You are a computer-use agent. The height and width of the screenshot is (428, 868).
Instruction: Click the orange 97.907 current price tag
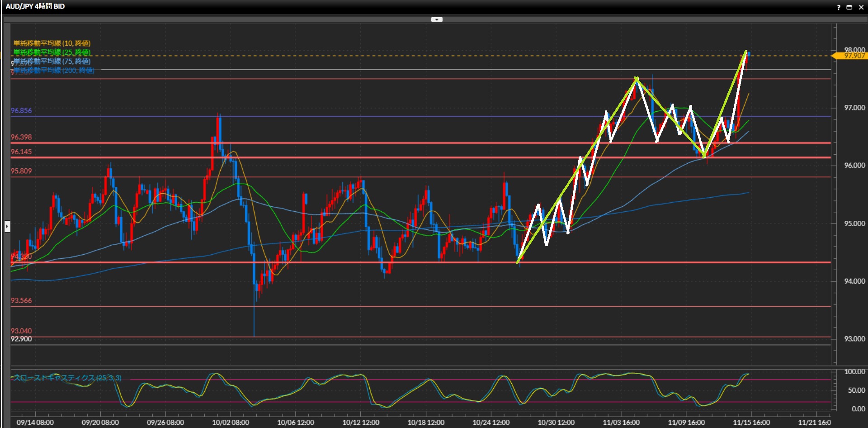coord(850,56)
